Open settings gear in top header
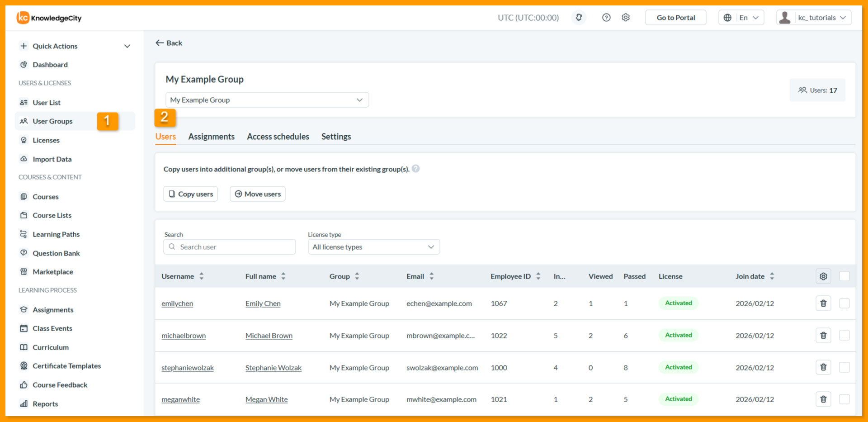 (626, 18)
